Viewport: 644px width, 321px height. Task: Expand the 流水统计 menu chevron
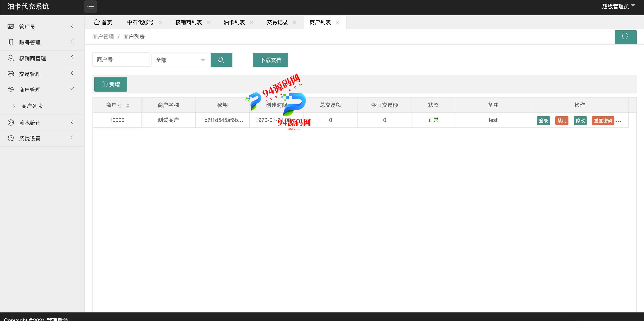tap(72, 122)
